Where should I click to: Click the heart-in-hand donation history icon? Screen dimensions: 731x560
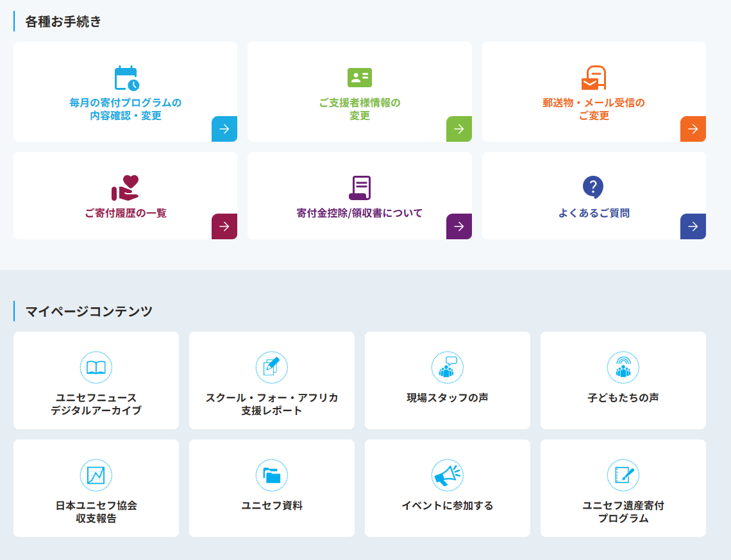click(x=125, y=188)
